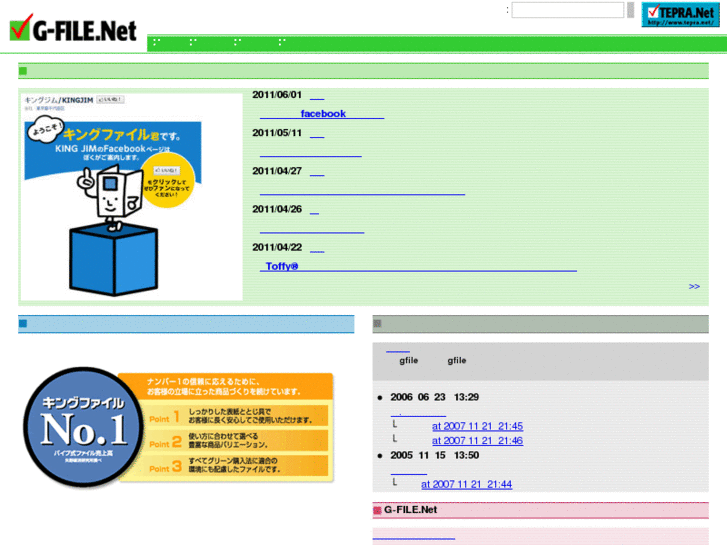The height and width of the screenshot is (545, 727).
Task: Open the link in pink G-FILE.Net box
Action: [x=414, y=537]
